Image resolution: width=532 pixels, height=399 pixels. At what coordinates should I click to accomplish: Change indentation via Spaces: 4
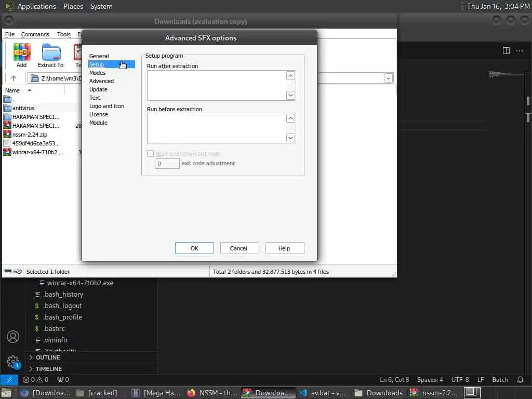[430, 380]
